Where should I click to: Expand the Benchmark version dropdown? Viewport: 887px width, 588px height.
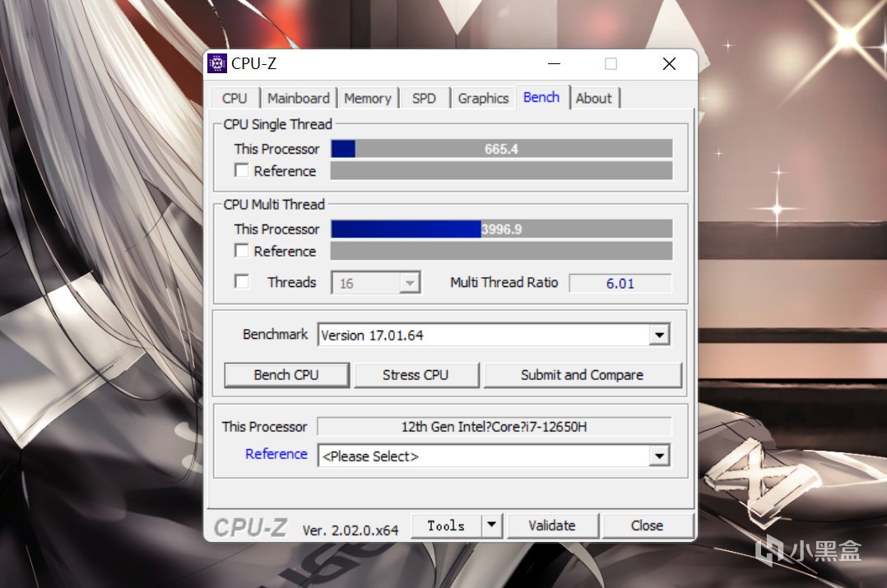click(x=659, y=335)
